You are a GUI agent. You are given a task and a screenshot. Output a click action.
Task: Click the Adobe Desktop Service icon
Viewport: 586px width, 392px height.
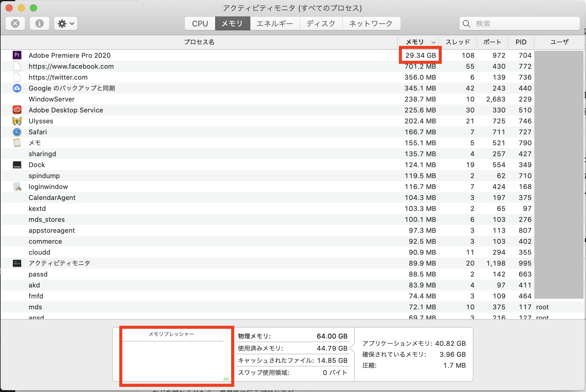[x=17, y=110]
